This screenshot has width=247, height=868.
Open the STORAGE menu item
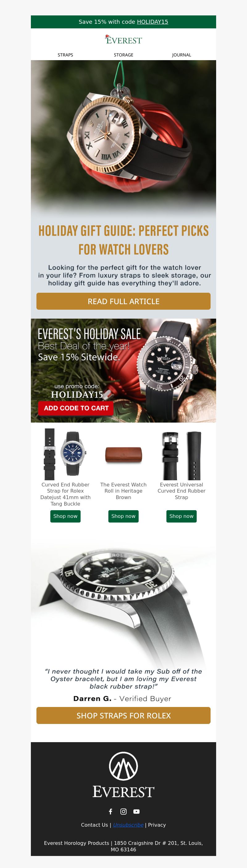click(124, 55)
